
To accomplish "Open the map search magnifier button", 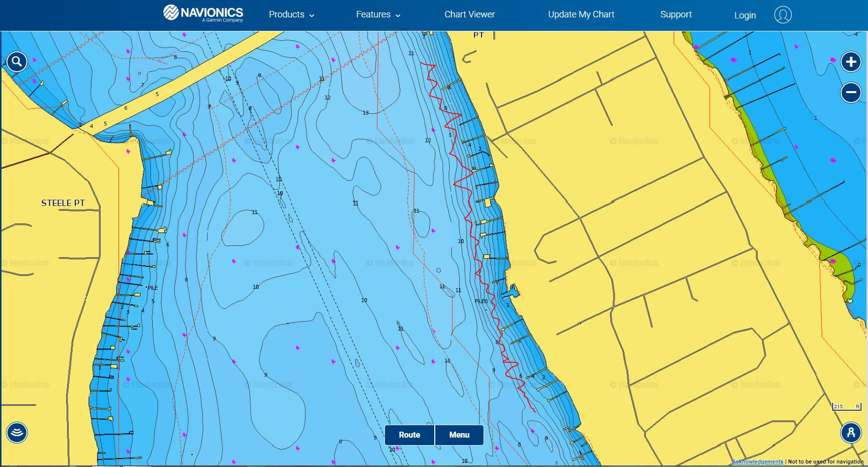I will coord(17,62).
